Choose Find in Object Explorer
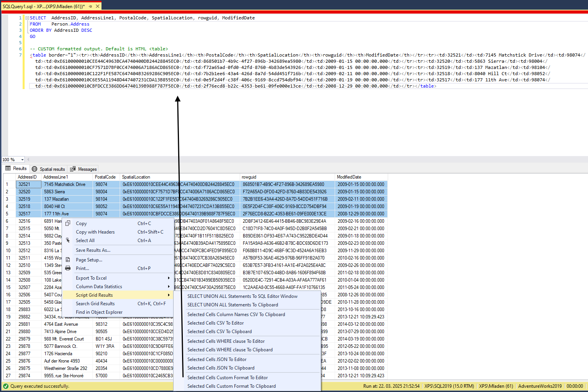Image resolution: width=588 pixels, height=392 pixels. pyautogui.click(x=118, y=312)
